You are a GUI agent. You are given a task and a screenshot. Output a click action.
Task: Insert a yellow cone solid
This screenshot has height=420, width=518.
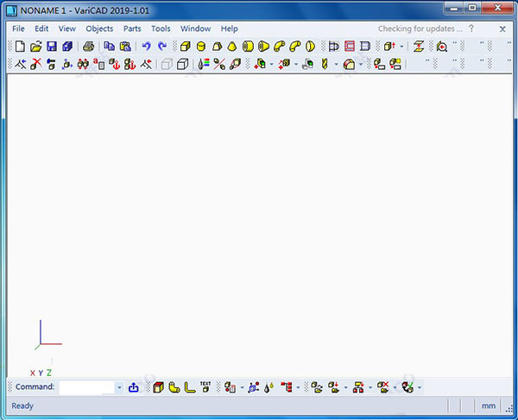coord(232,47)
